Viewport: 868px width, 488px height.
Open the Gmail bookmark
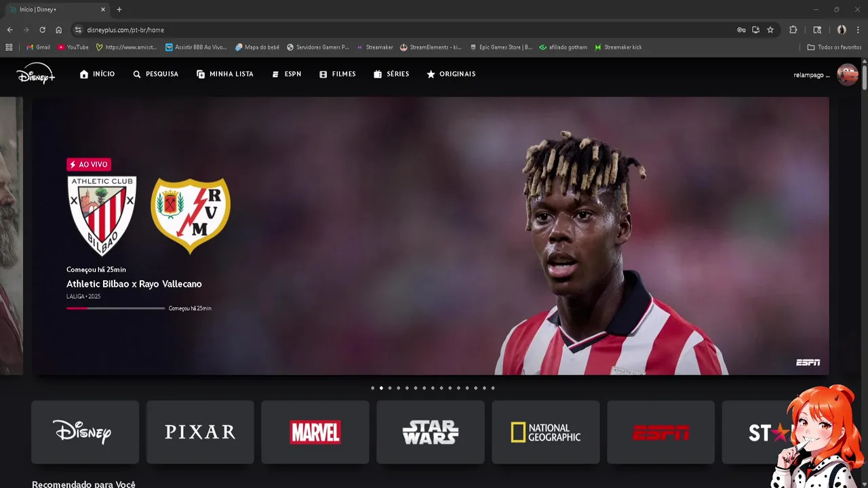(38, 47)
